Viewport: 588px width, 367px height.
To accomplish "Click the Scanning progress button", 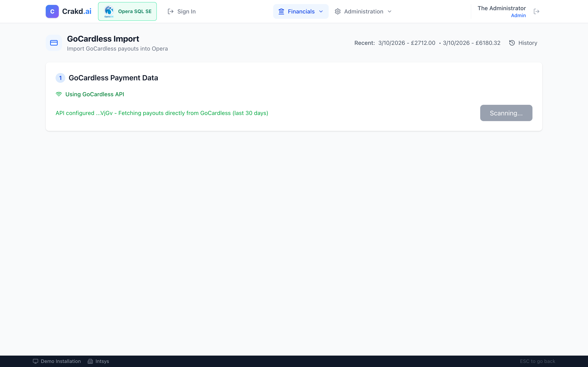I will [x=506, y=113].
